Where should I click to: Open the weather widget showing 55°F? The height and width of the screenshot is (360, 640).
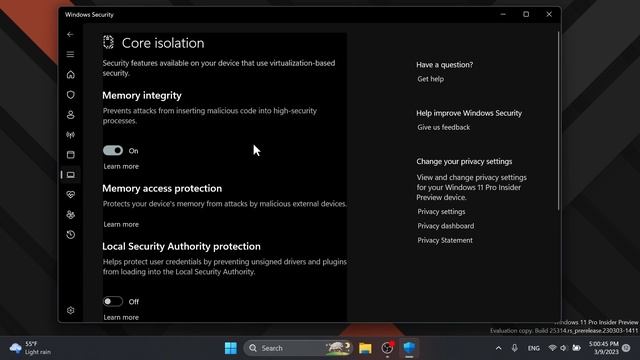coord(30,348)
